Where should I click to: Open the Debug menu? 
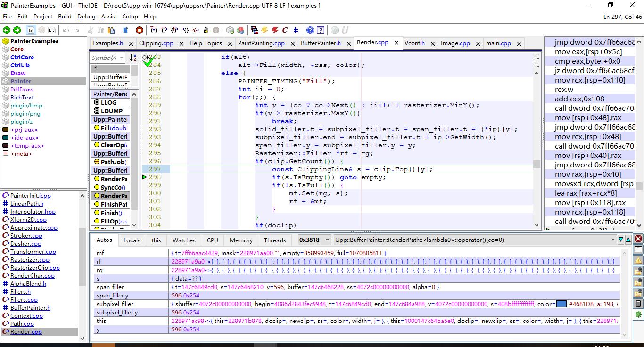pyautogui.click(x=86, y=16)
